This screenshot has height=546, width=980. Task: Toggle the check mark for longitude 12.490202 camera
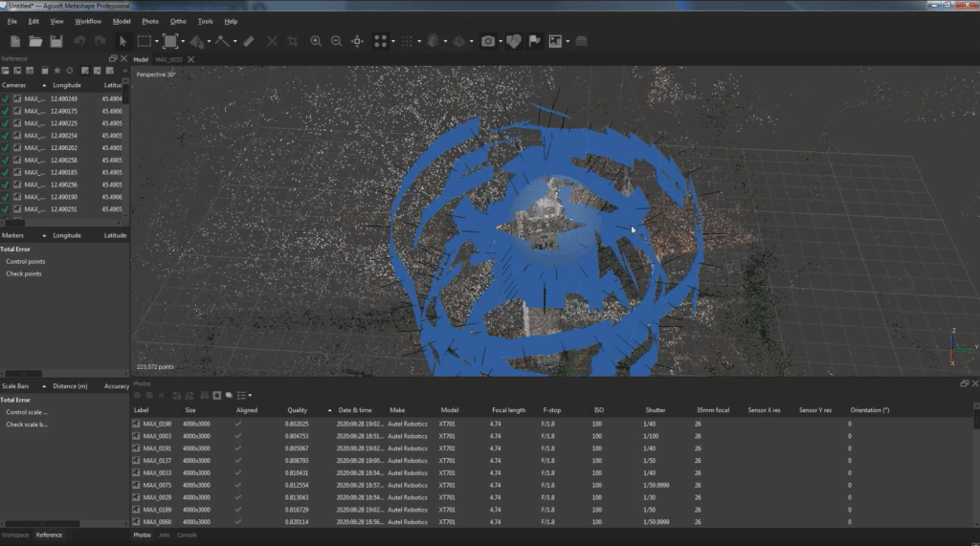click(6, 148)
